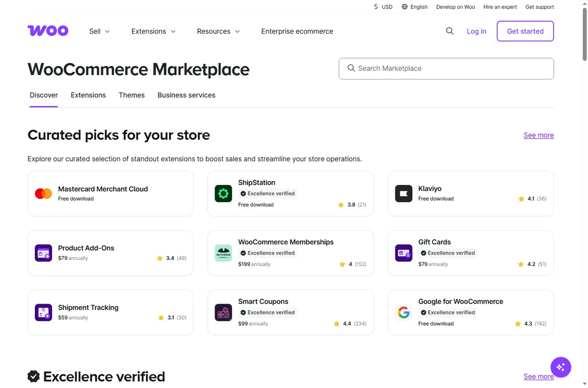Click the Log in link
The height and width of the screenshot is (388, 588).
476,31
